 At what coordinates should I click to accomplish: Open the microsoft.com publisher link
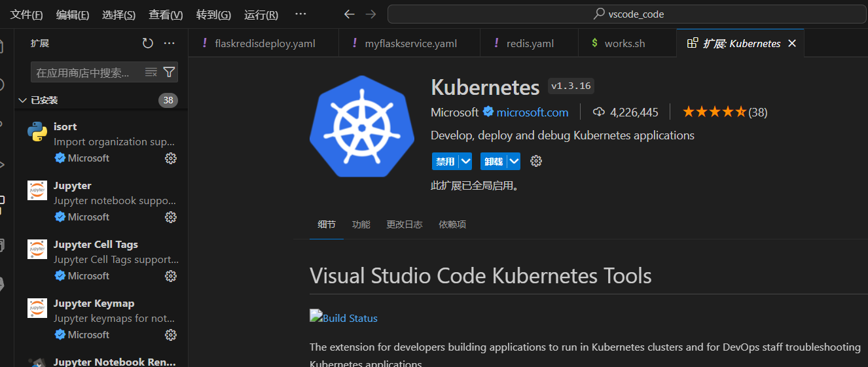pos(532,112)
